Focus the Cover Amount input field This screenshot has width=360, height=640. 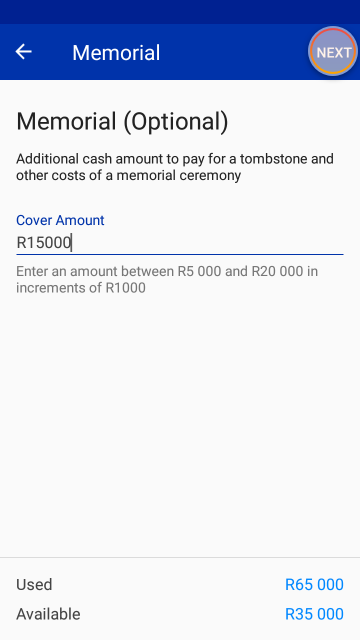(180, 243)
